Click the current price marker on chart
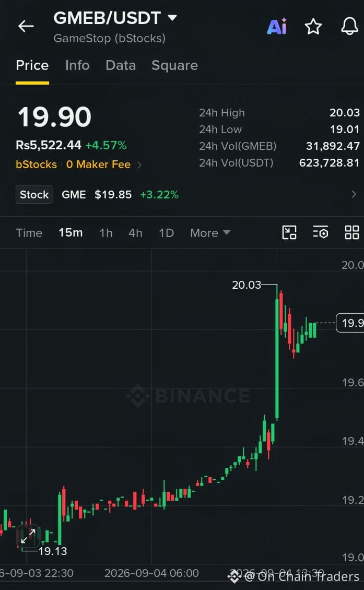Viewport: 364px width, 590px height. [x=350, y=323]
